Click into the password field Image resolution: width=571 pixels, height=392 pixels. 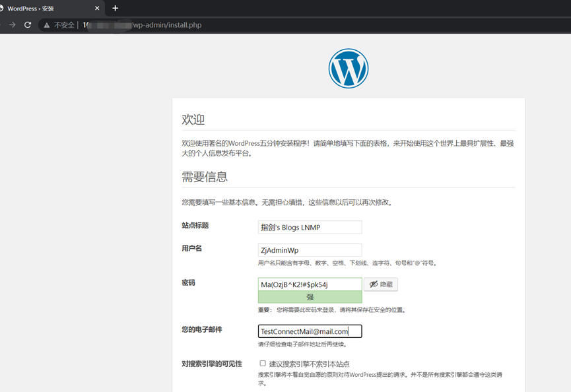coord(310,284)
